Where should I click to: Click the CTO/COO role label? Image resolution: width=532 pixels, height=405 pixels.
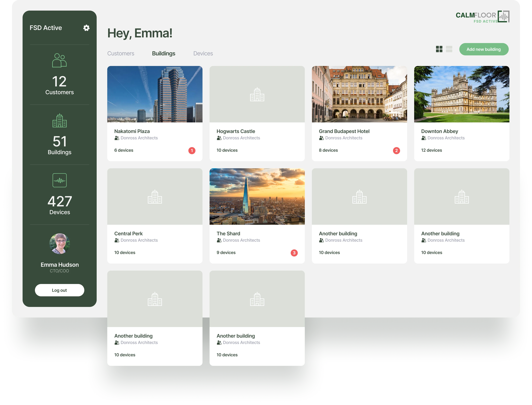[x=59, y=271]
